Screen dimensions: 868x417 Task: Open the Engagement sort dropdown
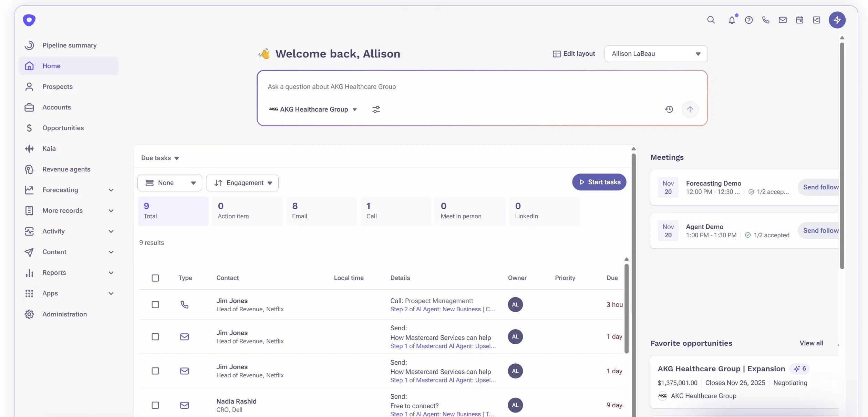[242, 183]
